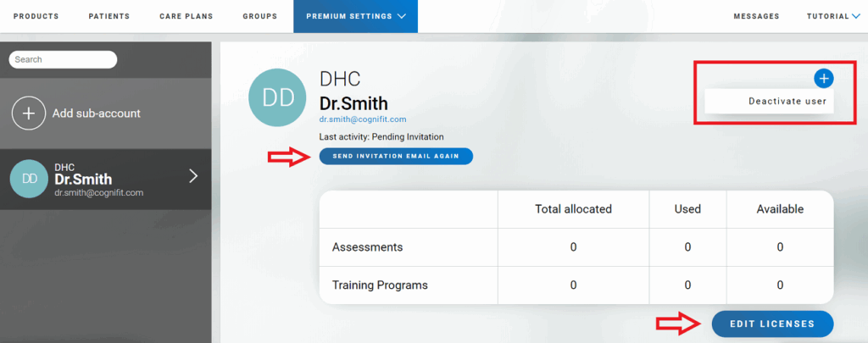The height and width of the screenshot is (343, 868).
Task: Open the Products menu
Action: [x=36, y=16]
